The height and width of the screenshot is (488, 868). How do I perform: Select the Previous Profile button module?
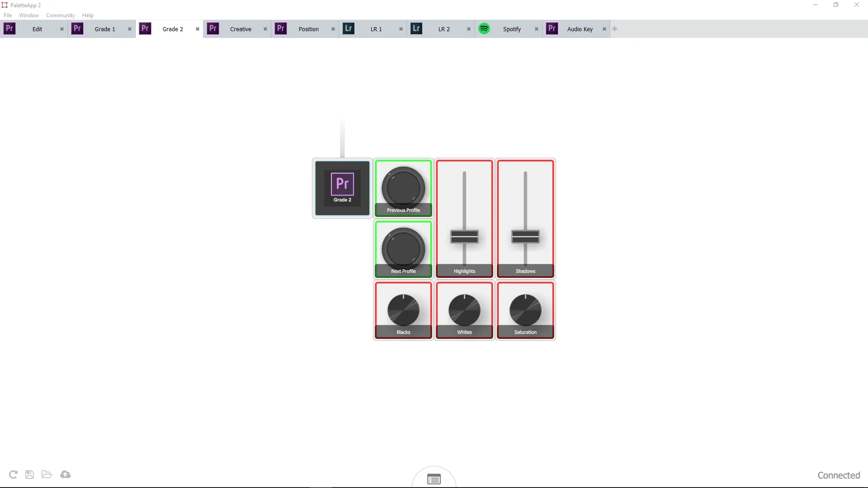[x=403, y=188]
